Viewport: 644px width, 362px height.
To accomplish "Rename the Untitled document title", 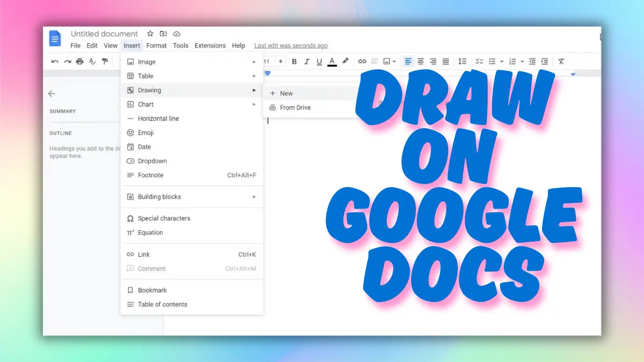I will point(104,34).
